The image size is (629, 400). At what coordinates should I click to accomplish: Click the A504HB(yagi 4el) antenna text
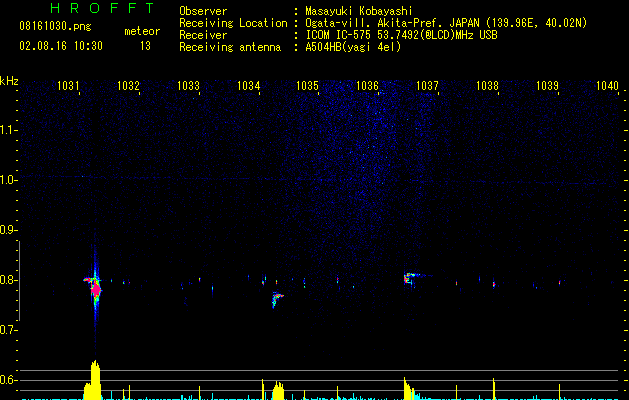tap(353, 47)
